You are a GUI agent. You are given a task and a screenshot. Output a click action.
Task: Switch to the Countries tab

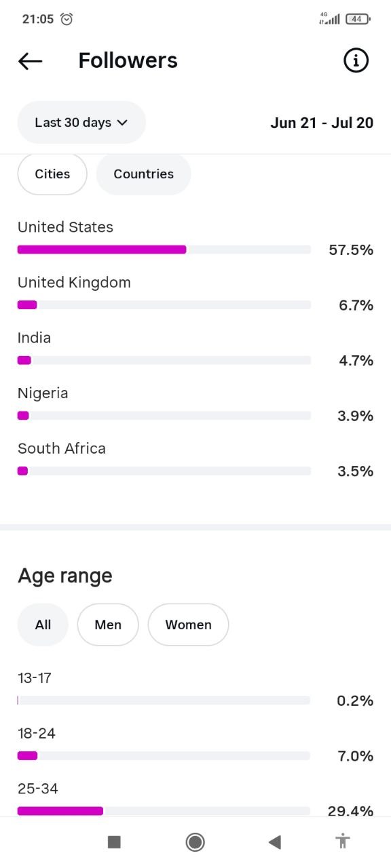(143, 174)
